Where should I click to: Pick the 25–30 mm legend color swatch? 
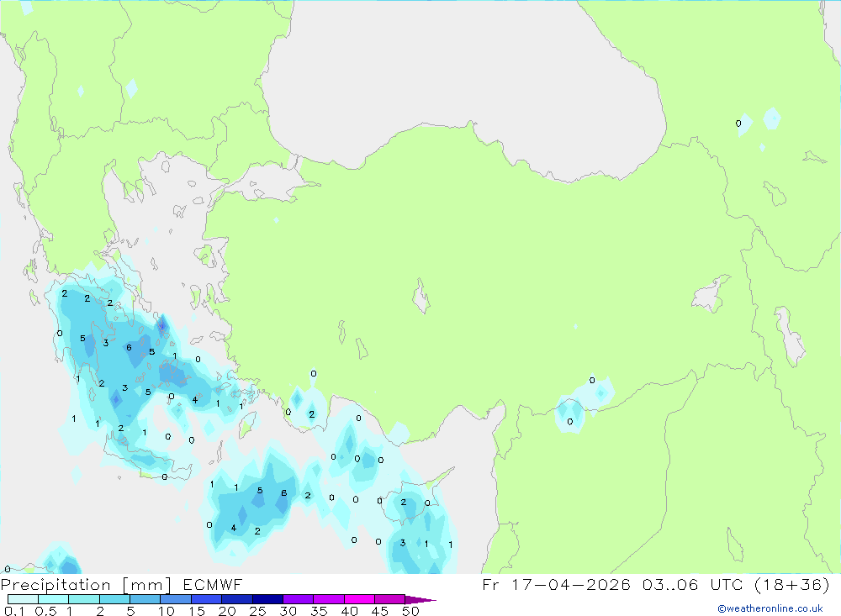pos(267,599)
